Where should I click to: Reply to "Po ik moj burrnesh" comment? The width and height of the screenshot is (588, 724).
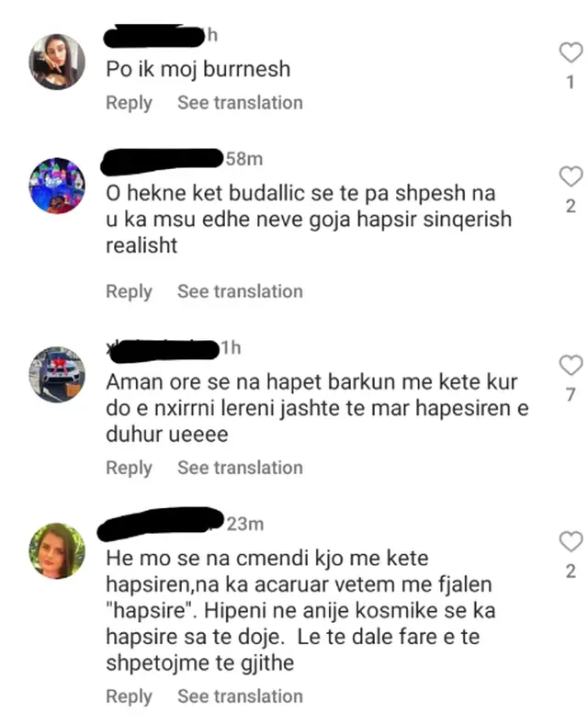[x=129, y=103]
